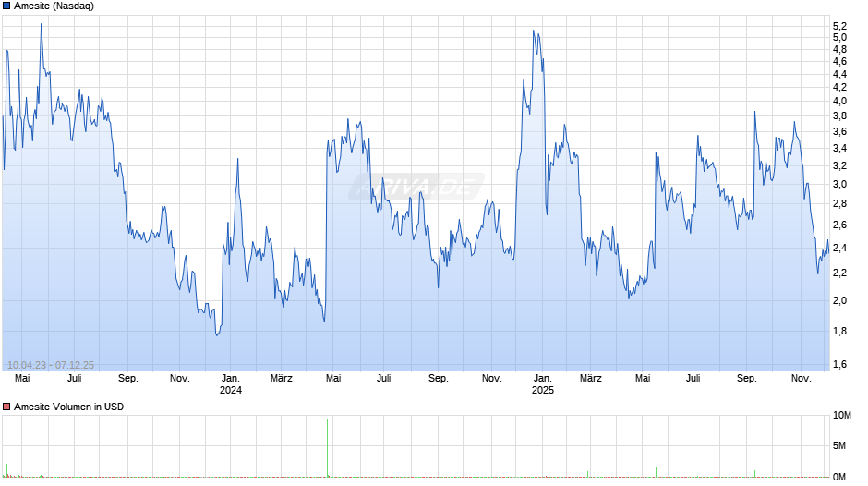Click the red Volumen legend color square
This screenshot has height=486, width=868.
(6, 407)
